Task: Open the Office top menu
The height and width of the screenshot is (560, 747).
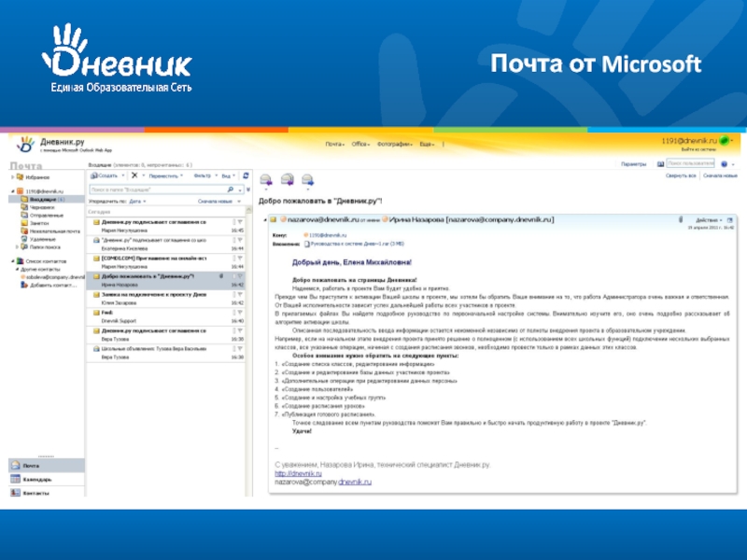Action: point(360,145)
